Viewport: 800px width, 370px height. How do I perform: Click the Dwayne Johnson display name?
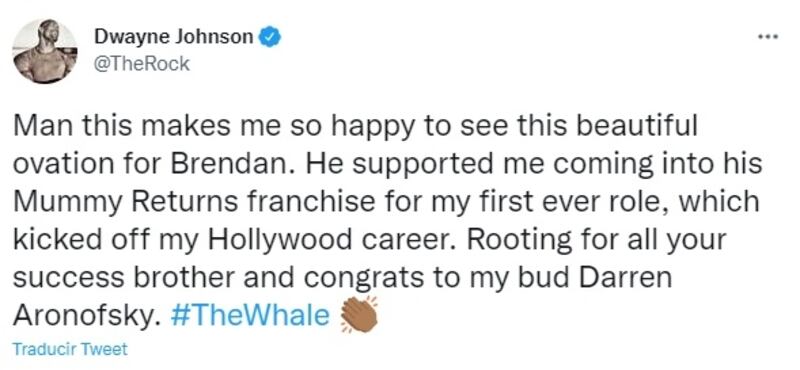[173, 37]
